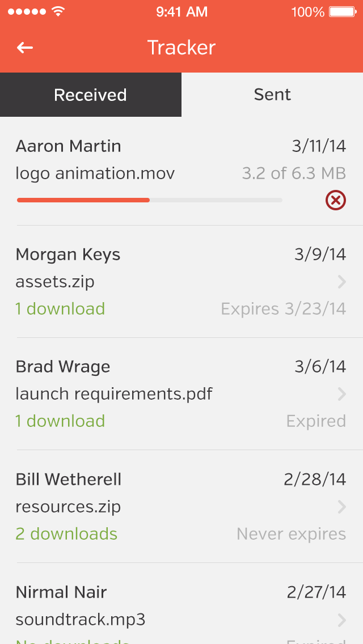Image resolution: width=363 pixels, height=644 pixels.
Task: Cancel the logo animation.mov download
Action: tap(336, 200)
